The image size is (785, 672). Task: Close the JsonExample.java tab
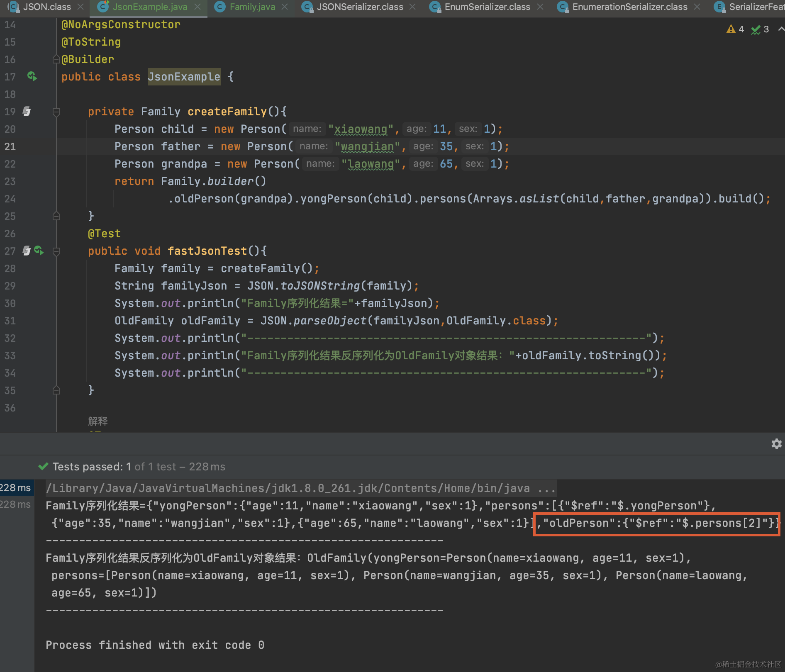point(198,7)
